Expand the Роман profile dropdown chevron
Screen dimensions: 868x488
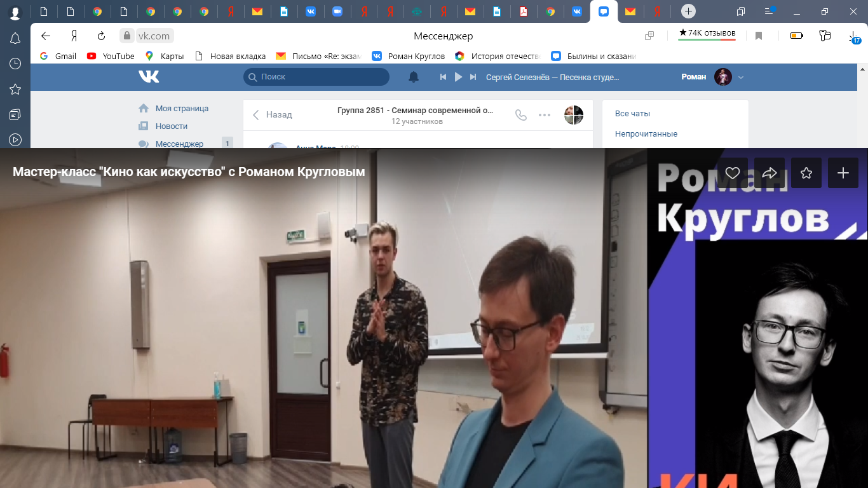click(x=740, y=77)
